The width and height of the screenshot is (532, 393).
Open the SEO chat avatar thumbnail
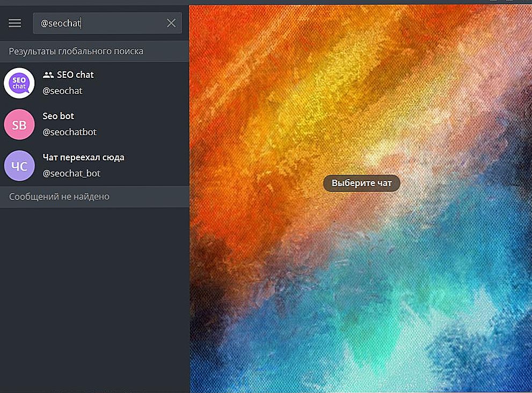19,83
